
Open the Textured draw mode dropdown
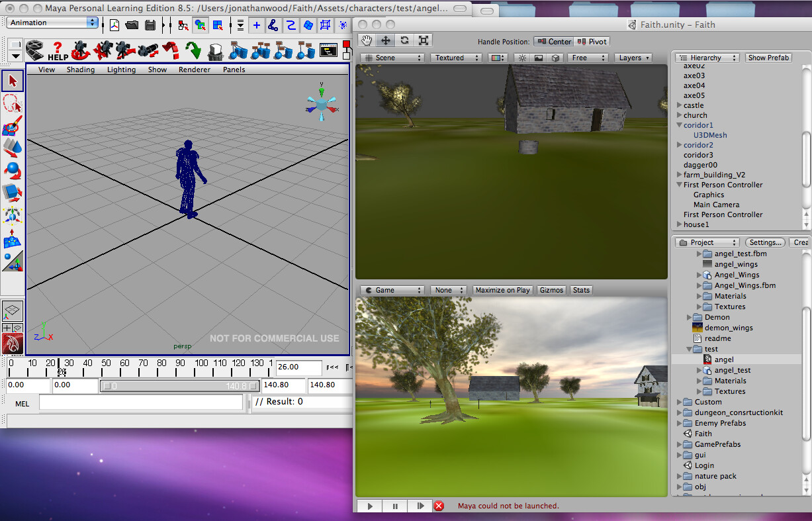tap(455, 58)
